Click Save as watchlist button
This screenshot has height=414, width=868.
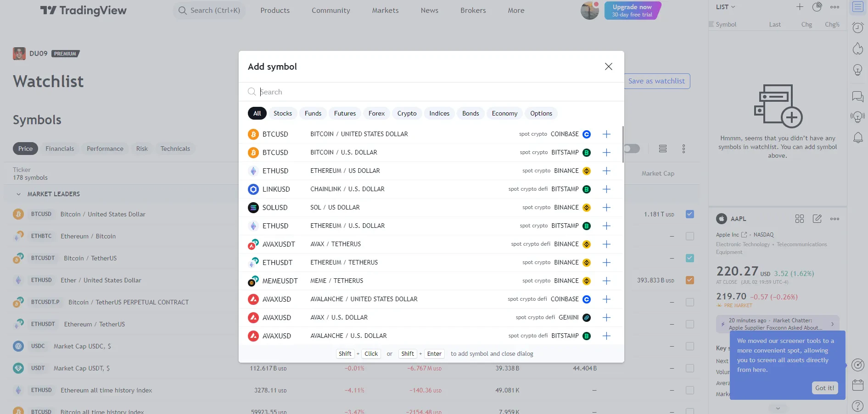[x=656, y=81]
